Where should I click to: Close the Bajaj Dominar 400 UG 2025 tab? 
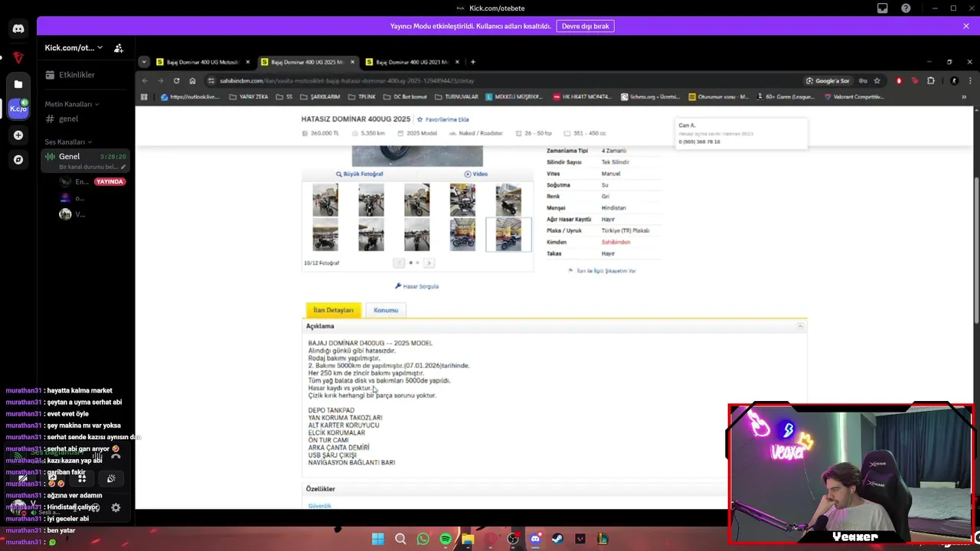(x=353, y=62)
